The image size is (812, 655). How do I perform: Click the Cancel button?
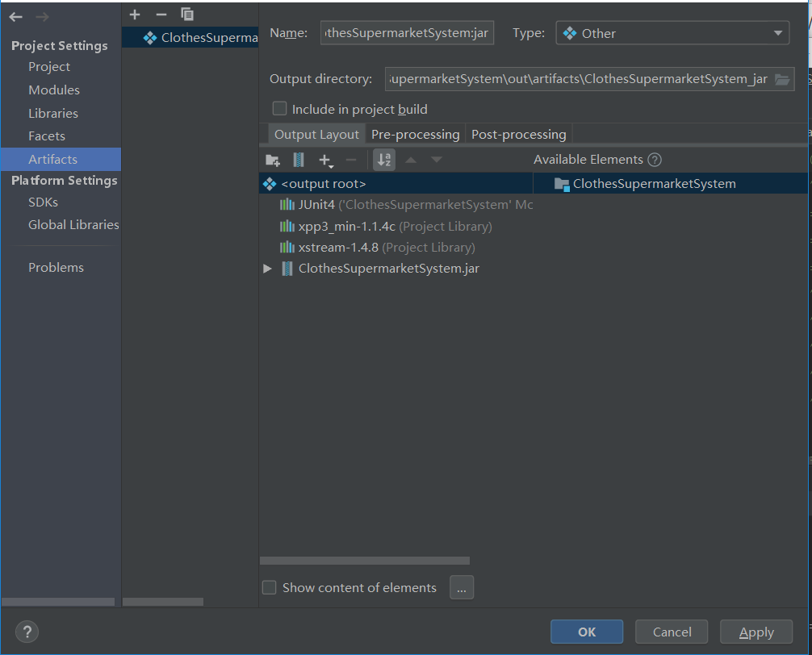click(672, 632)
